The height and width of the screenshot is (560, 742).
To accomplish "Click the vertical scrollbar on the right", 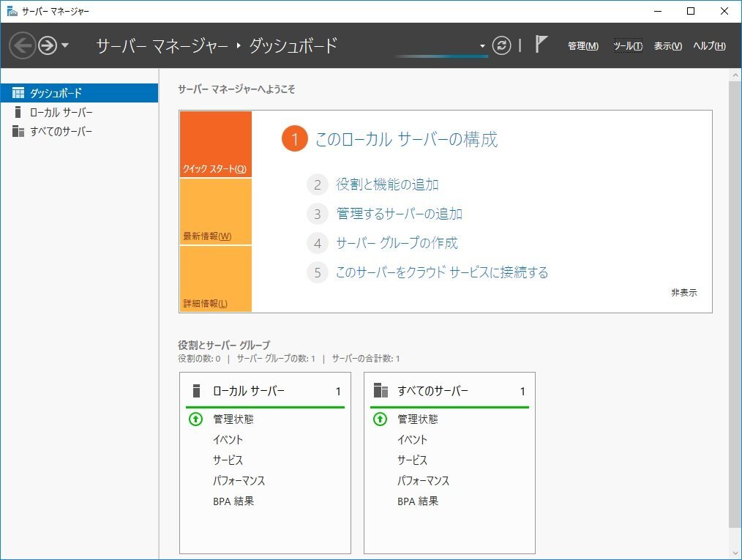I will (735, 293).
